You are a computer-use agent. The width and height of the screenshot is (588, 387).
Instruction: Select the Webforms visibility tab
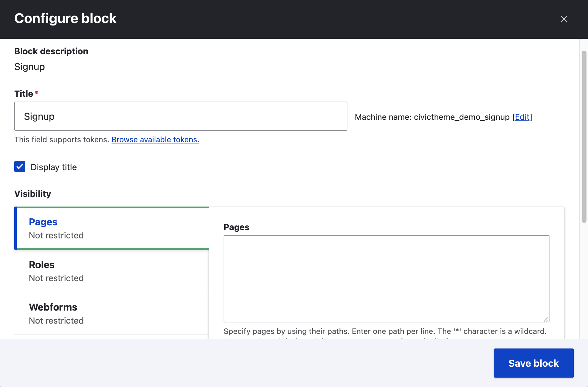pyautogui.click(x=53, y=307)
